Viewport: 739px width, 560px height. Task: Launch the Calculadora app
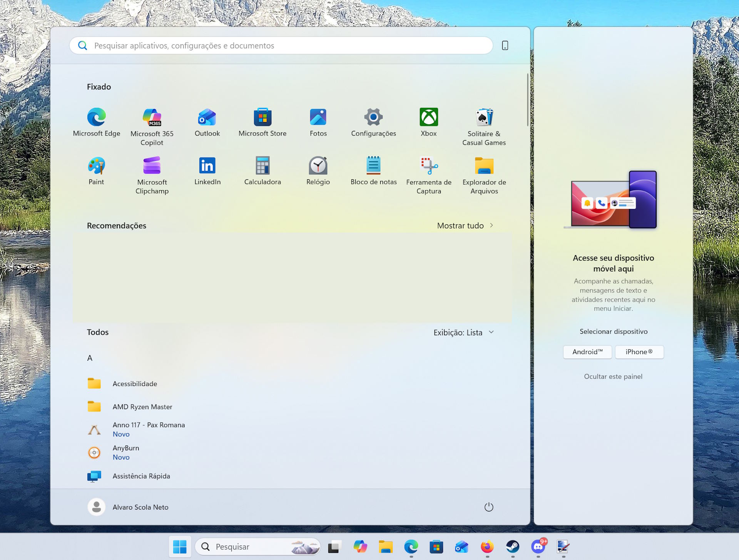click(x=262, y=171)
